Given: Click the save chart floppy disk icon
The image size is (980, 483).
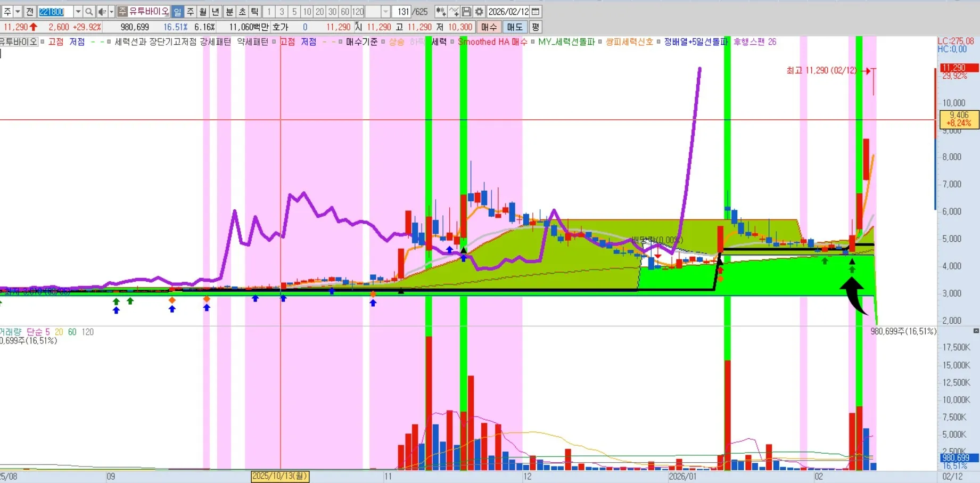Looking at the screenshot, I should [x=466, y=12].
